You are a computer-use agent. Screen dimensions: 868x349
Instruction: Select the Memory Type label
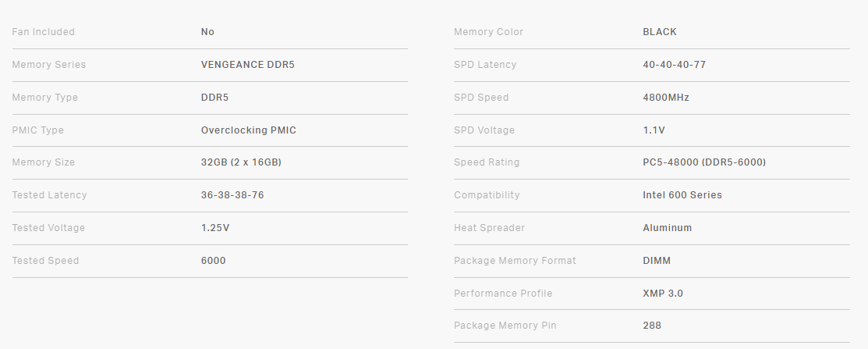(x=45, y=98)
